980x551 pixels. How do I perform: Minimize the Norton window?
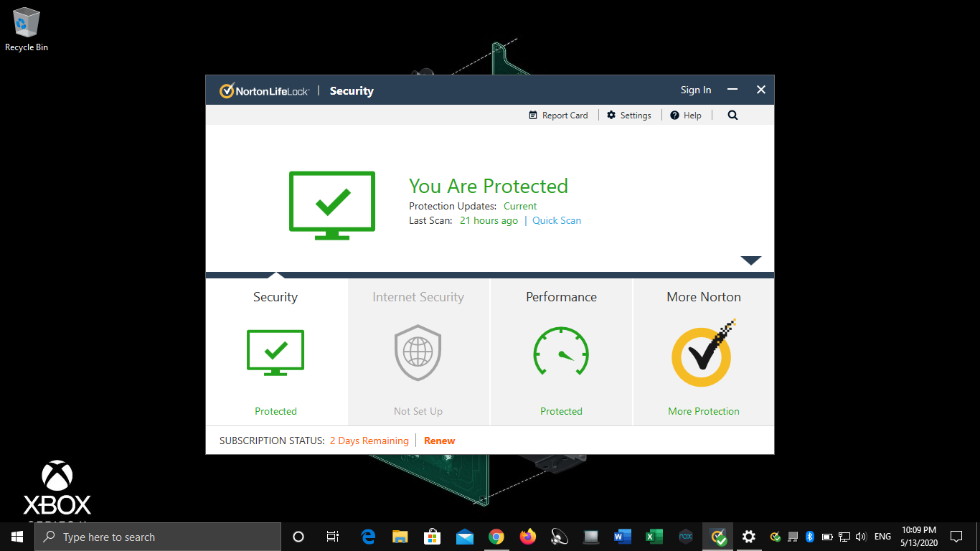coord(732,90)
